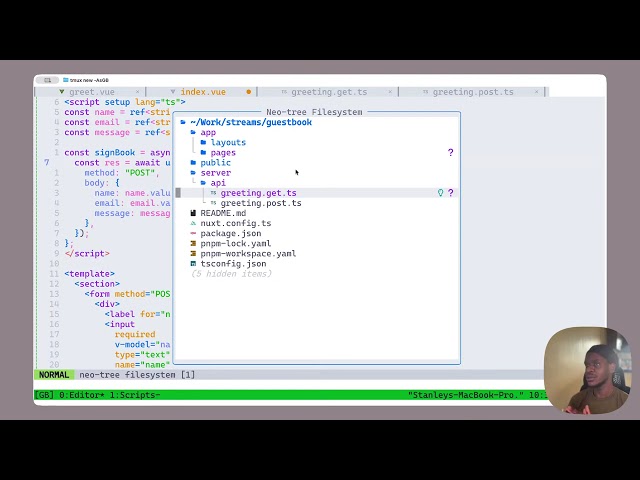Viewport: 640px width, 480px height.
Task: Select the app folder name
Action: (x=208, y=132)
